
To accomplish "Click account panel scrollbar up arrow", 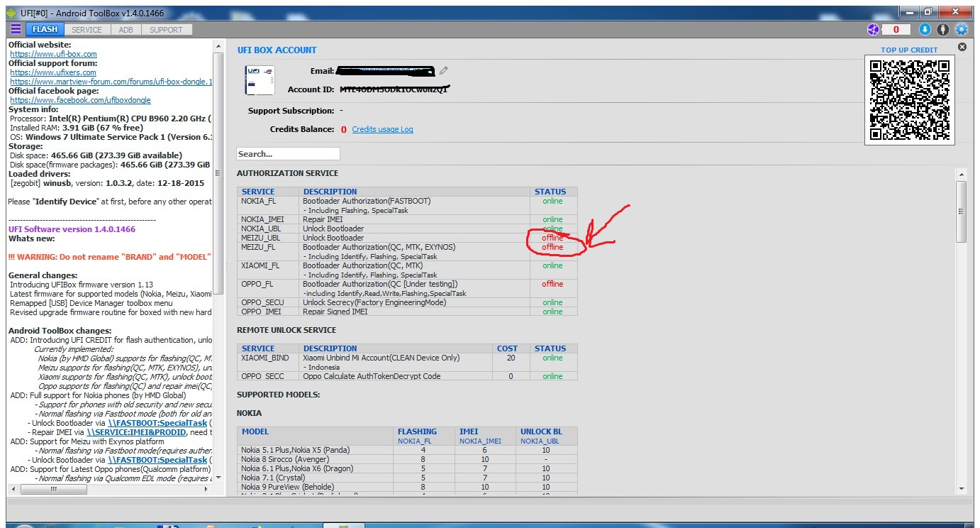I will click(961, 174).
